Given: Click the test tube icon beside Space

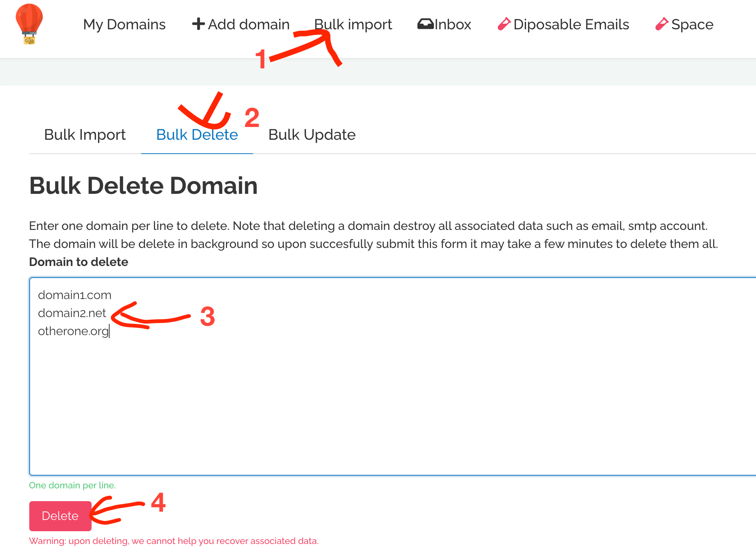Looking at the screenshot, I should point(661,24).
